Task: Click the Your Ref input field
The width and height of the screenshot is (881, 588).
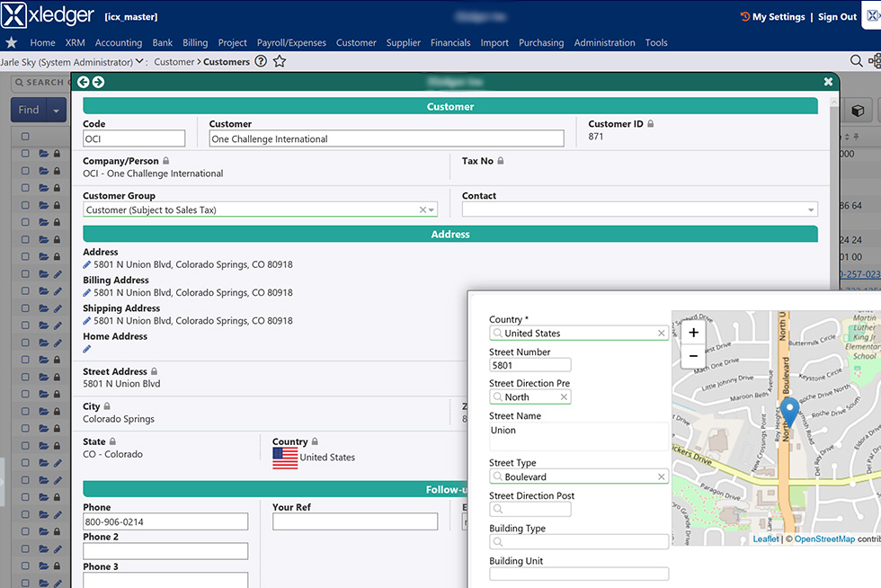Action: [x=355, y=521]
